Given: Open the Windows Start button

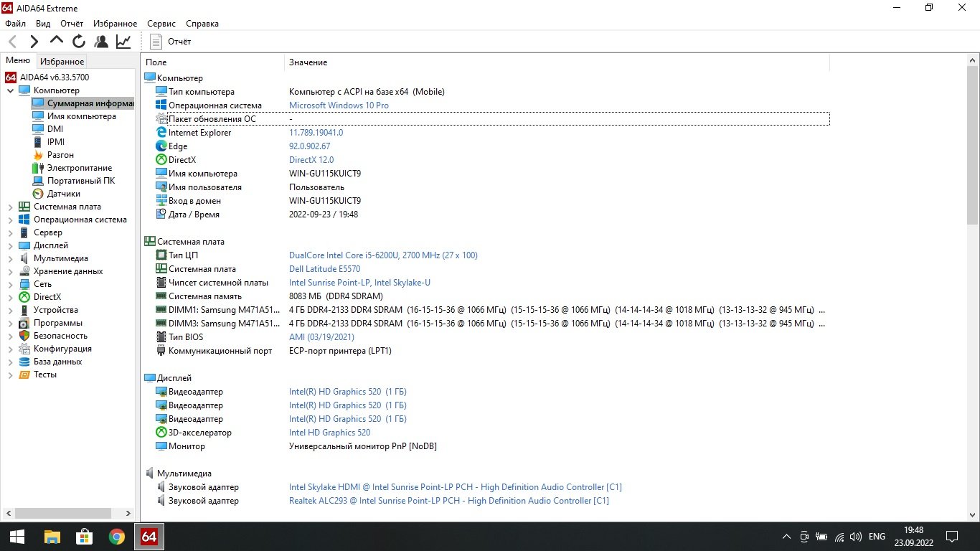Looking at the screenshot, I should point(17,536).
